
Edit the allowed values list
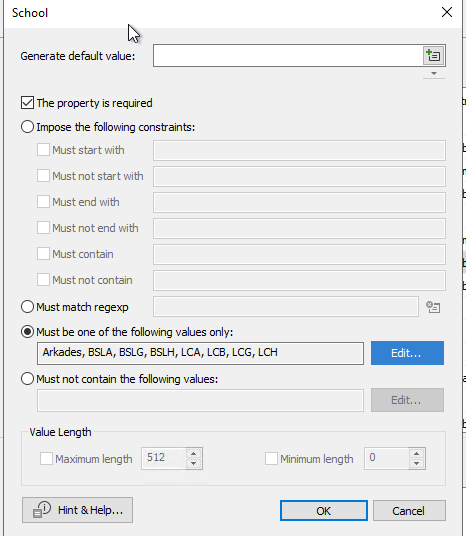click(407, 353)
